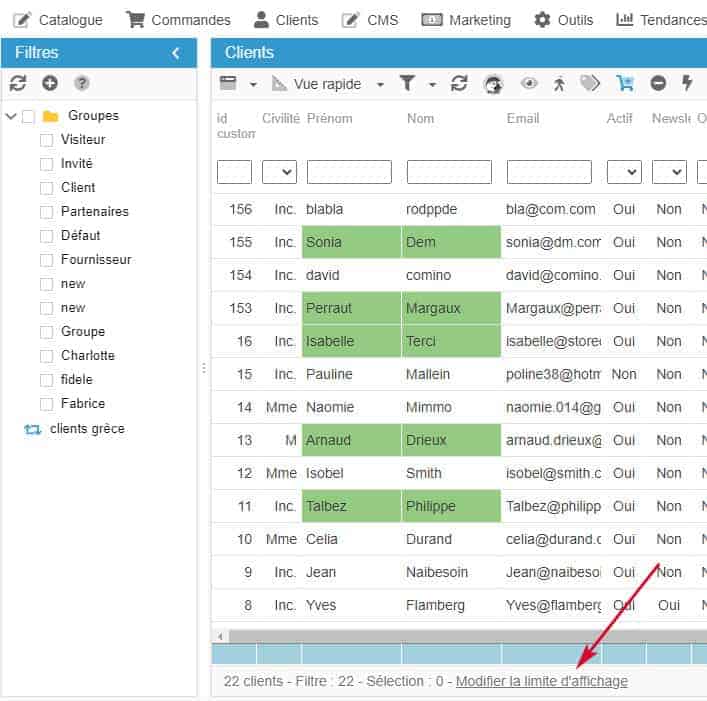Open the Filtres panel help icon
Image resolution: width=707 pixels, height=701 pixels.
click(x=82, y=83)
